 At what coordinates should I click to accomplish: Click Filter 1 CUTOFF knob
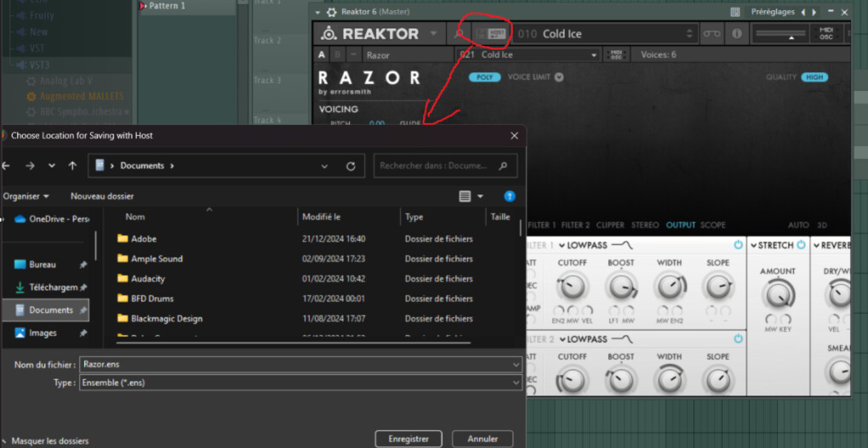pos(572,287)
